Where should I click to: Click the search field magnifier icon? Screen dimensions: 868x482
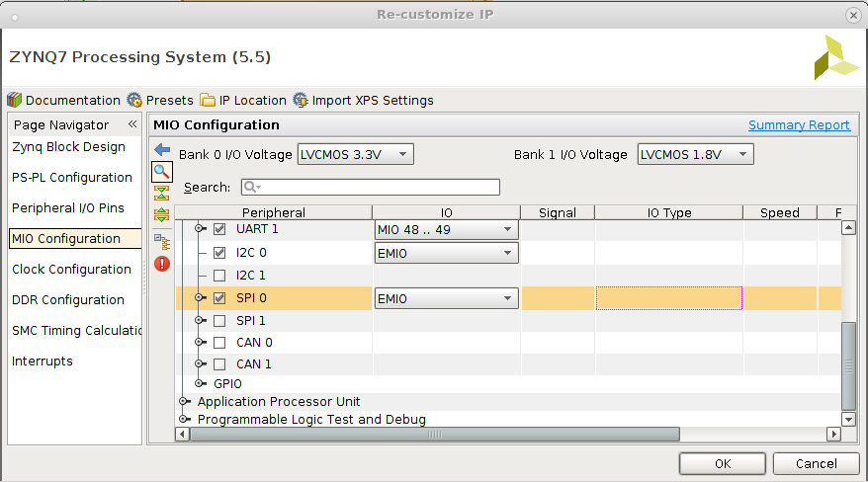(x=251, y=187)
